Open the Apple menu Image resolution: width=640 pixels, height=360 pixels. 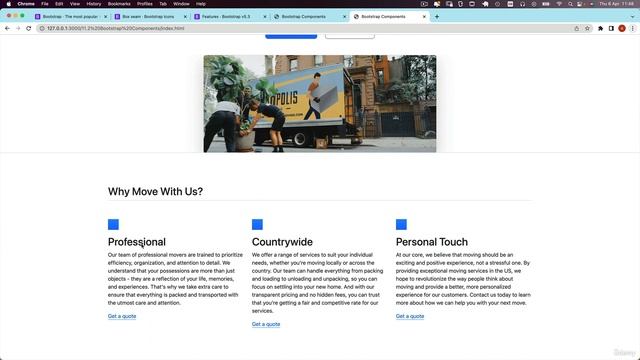tap(9, 4)
